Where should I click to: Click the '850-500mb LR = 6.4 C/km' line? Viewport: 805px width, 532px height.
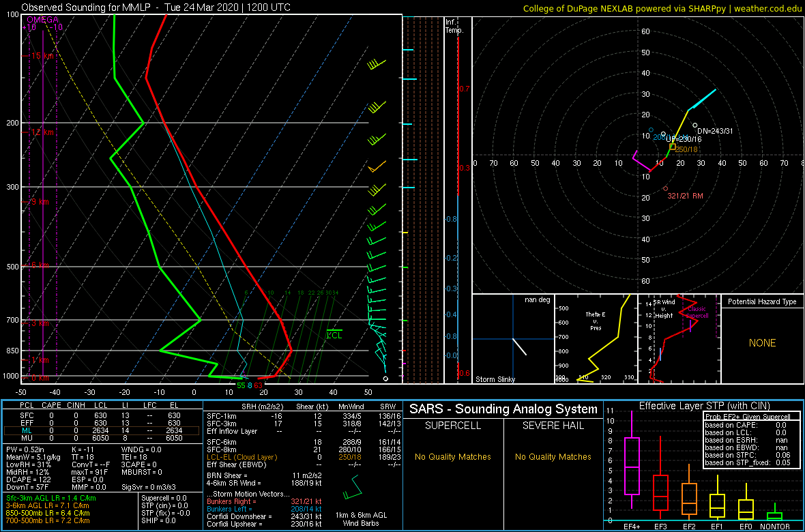coord(48,514)
